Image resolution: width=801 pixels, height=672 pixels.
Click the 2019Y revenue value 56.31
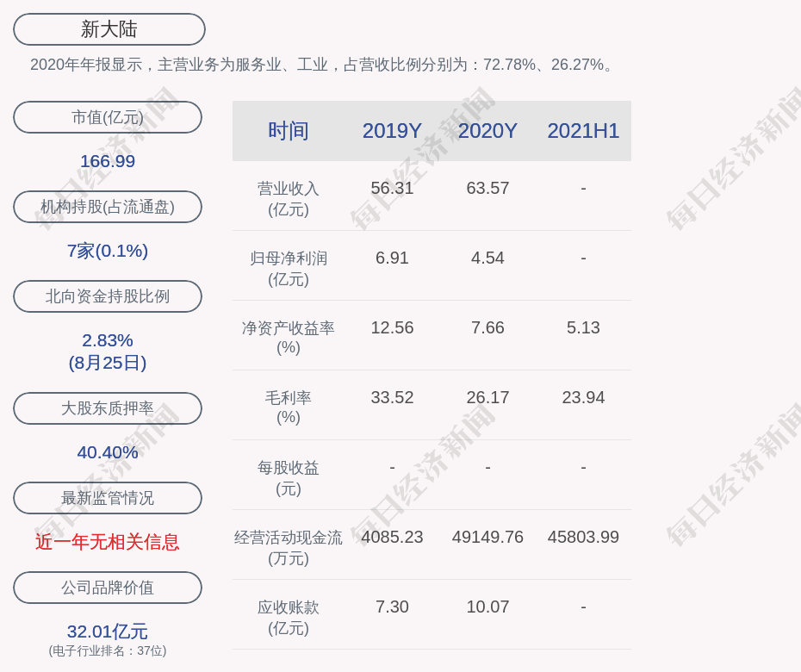[x=392, y=188]
